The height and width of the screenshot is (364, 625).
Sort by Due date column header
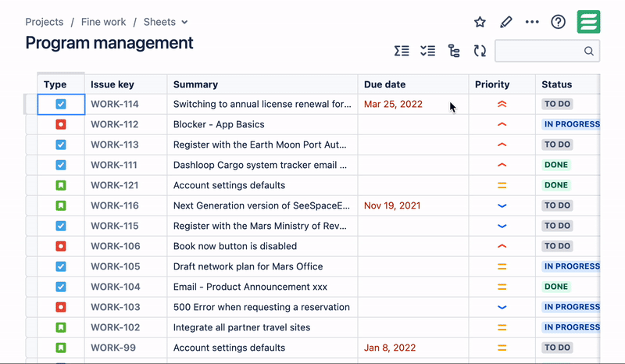384,84
